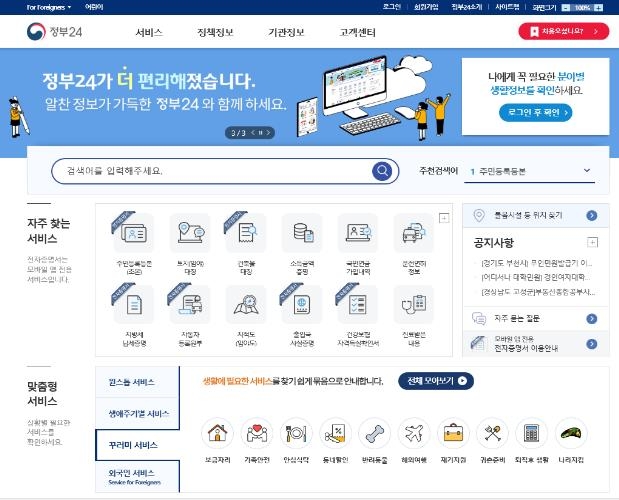Open the 기관정보 main menu

coord(287,32)
